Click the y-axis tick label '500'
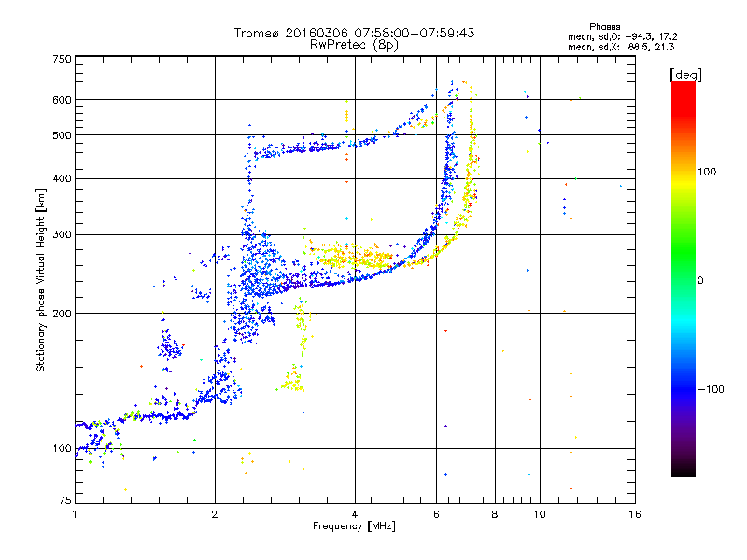The width and height of the screenshot is (747, 560). tap(62, 135)
